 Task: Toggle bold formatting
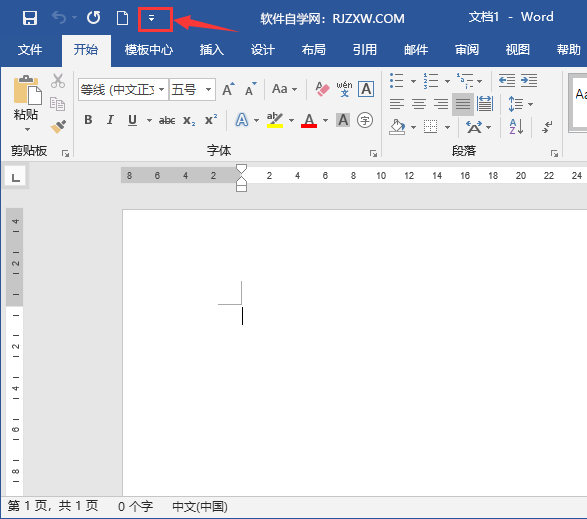coord(88,120)
